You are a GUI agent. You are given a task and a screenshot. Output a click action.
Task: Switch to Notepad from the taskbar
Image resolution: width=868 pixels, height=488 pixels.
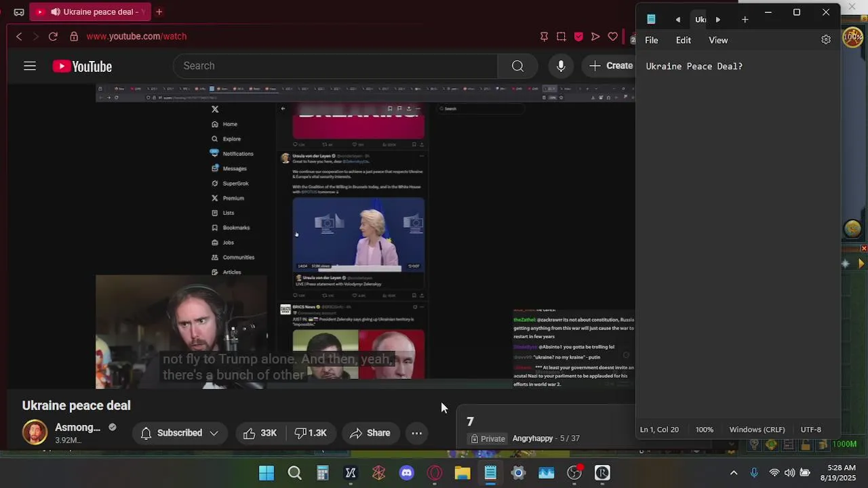point(490,473)
